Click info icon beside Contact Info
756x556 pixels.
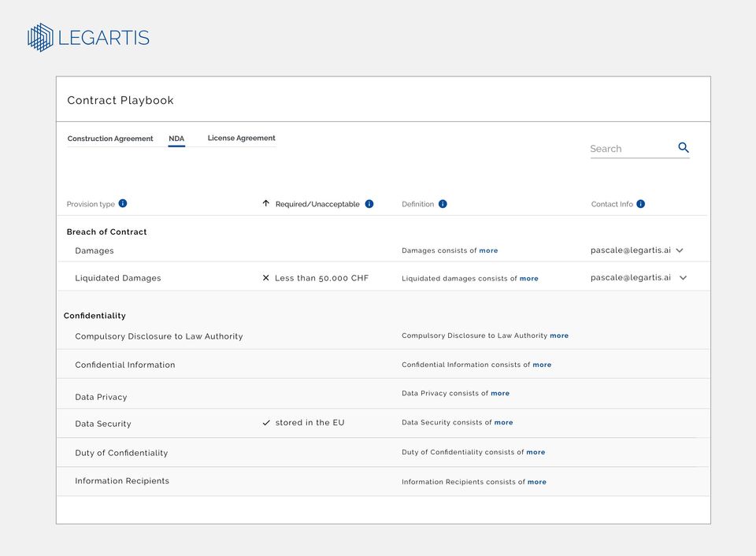click(640, 204)
